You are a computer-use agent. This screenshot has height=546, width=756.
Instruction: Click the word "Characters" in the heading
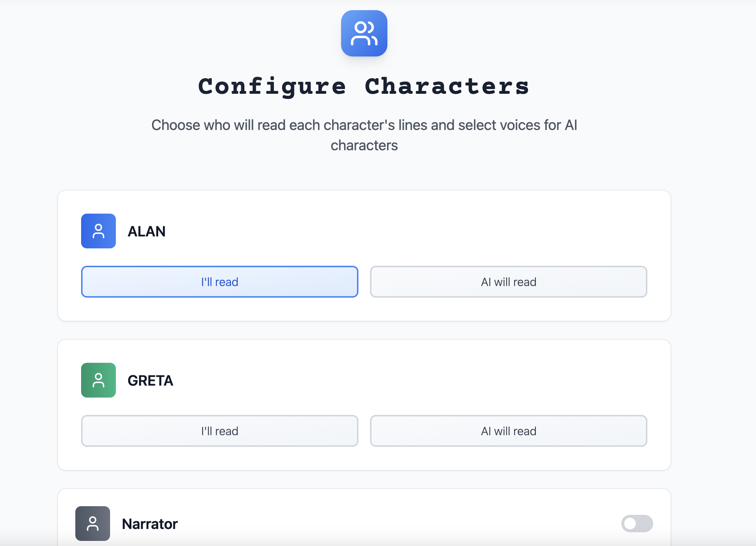447,87
